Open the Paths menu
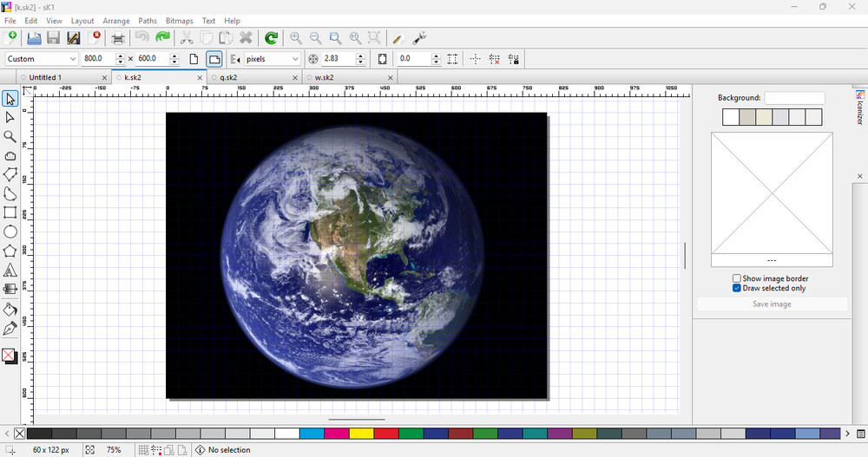This screenshot has width=868, height=457. pos(148,21)
